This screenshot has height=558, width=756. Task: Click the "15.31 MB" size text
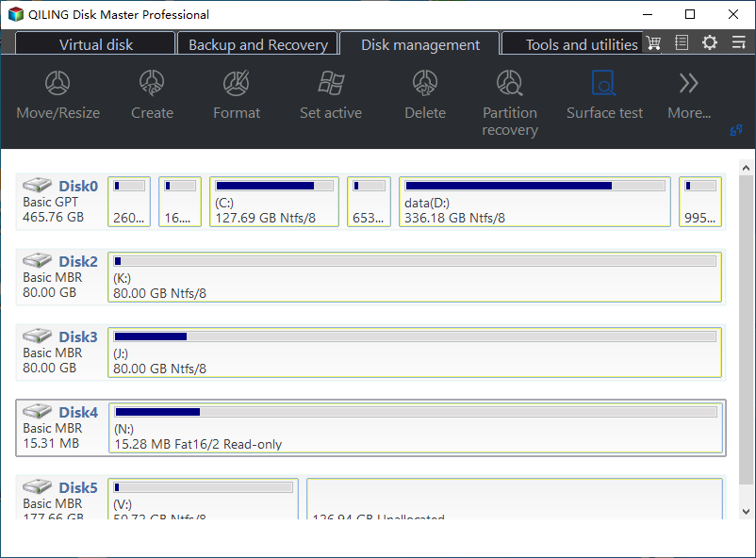coord(51,443)
